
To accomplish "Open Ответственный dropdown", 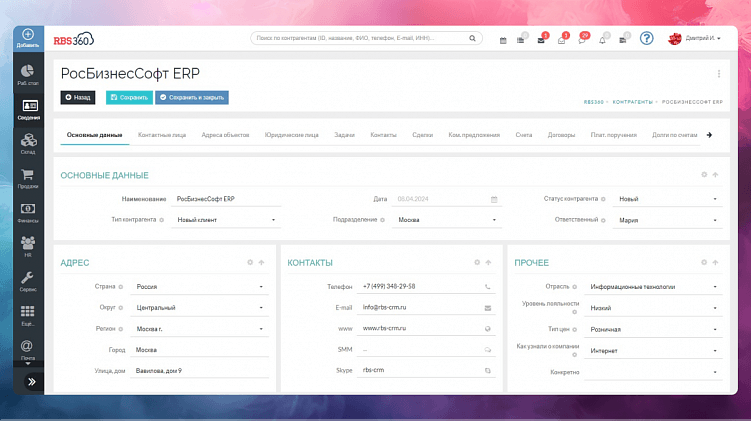I will click(668, 220).
